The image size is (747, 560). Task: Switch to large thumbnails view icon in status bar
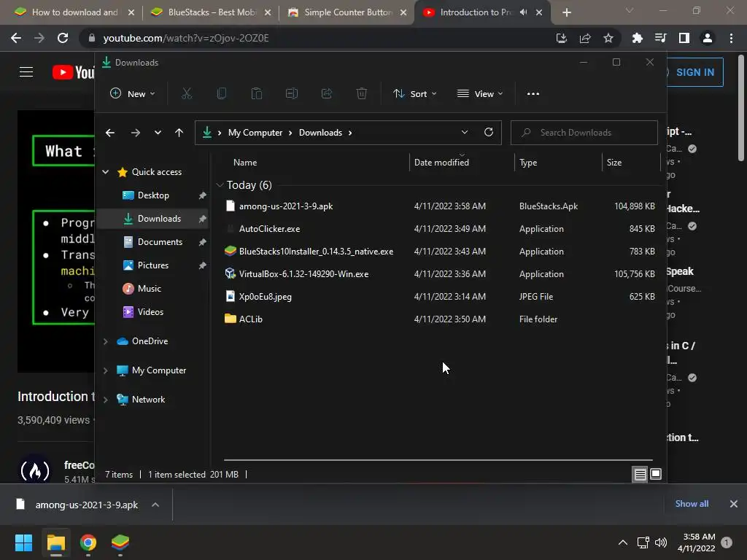(656, 474)
